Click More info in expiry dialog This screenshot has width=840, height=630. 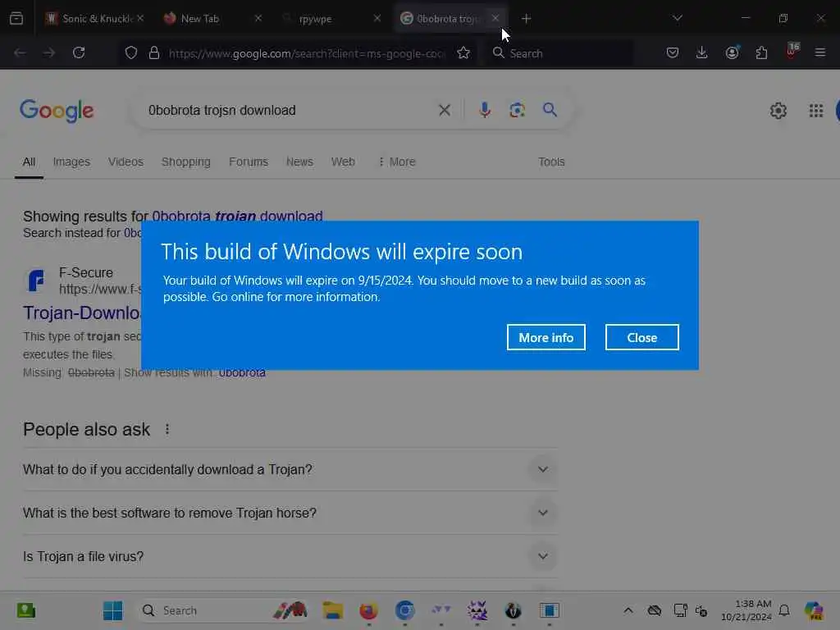[x=546, y=337]
